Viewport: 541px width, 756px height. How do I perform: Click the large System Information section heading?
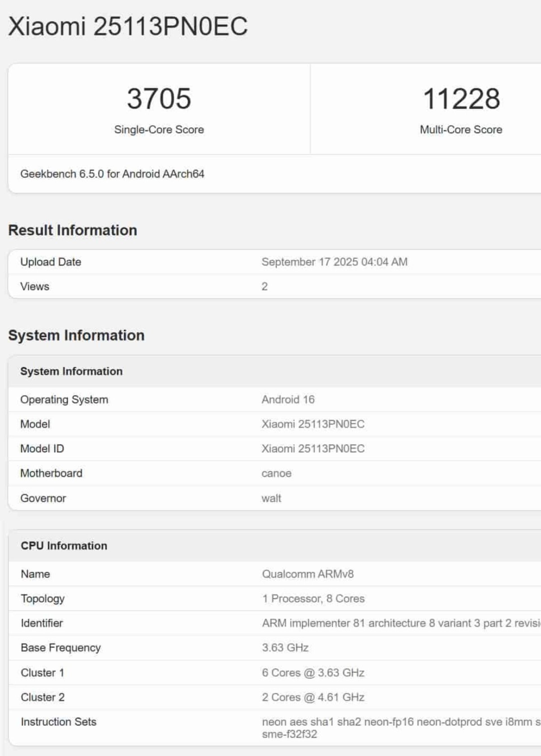tap(76, 335)
